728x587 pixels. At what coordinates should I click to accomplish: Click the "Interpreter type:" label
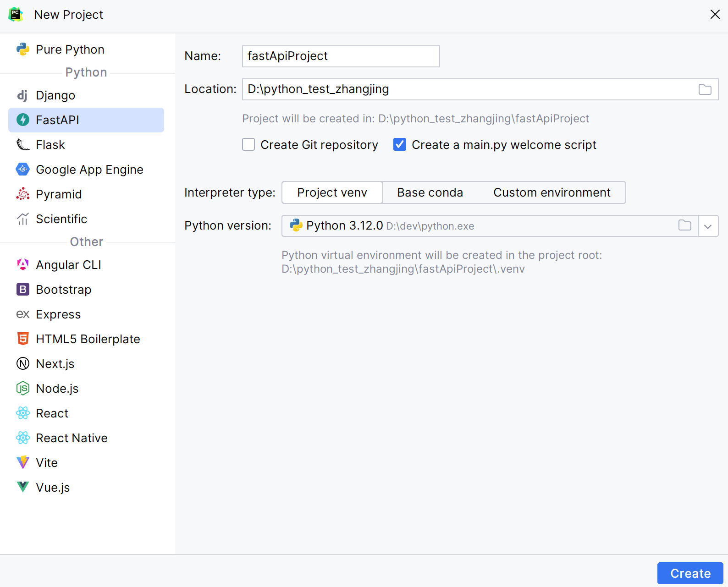coord(230,192)
